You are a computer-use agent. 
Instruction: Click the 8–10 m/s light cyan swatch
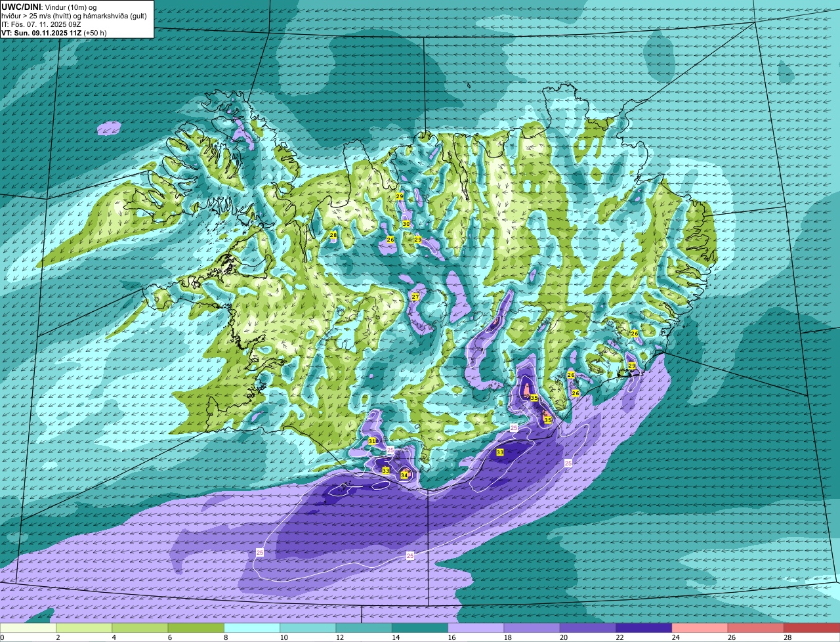click(x=252, y=628)
